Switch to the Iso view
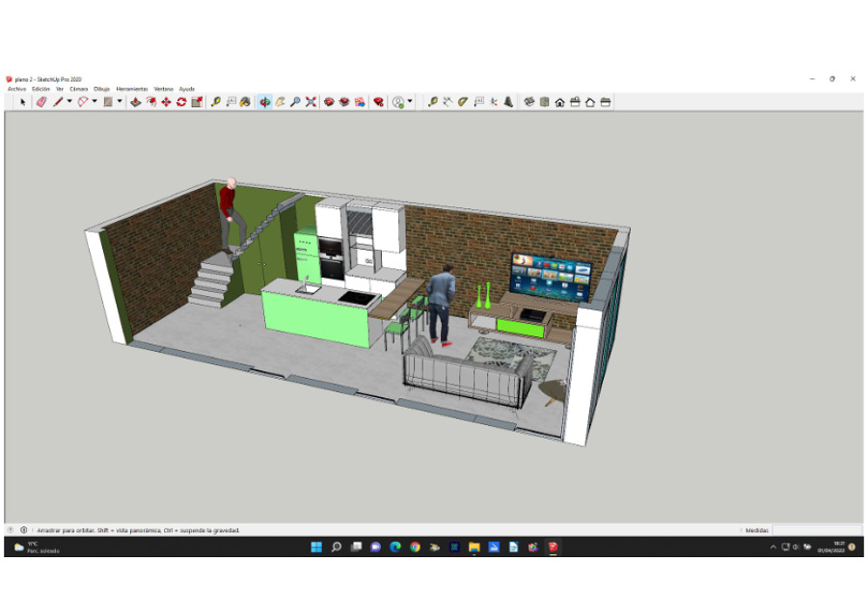This screenshot has height=614, width=868. tap(529, 101)
